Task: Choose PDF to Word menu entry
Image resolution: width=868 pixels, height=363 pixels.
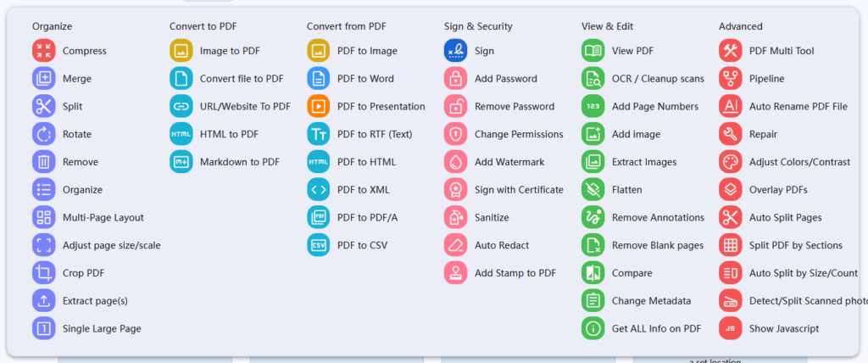Action: (x=364, y=79)
